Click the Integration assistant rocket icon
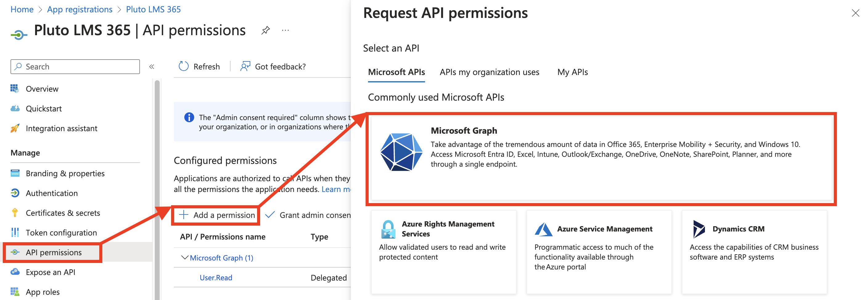Screen dimensions: 868x300 click(x=15, y=128)
